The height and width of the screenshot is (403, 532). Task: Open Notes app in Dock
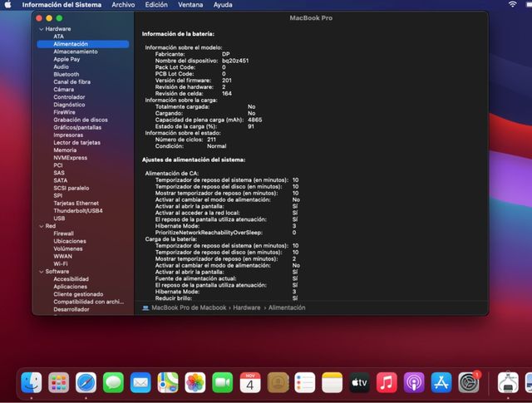[332, 382]
